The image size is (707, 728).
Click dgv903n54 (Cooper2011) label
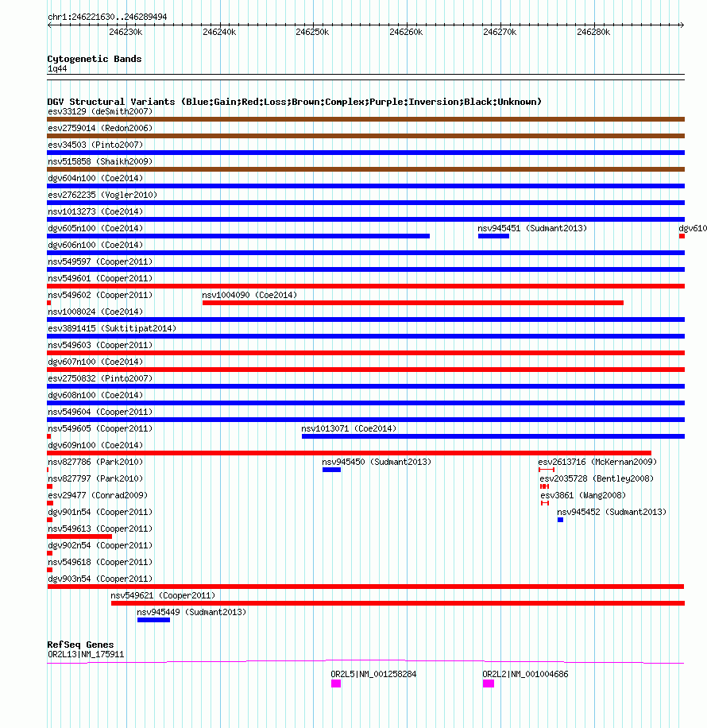100,579
